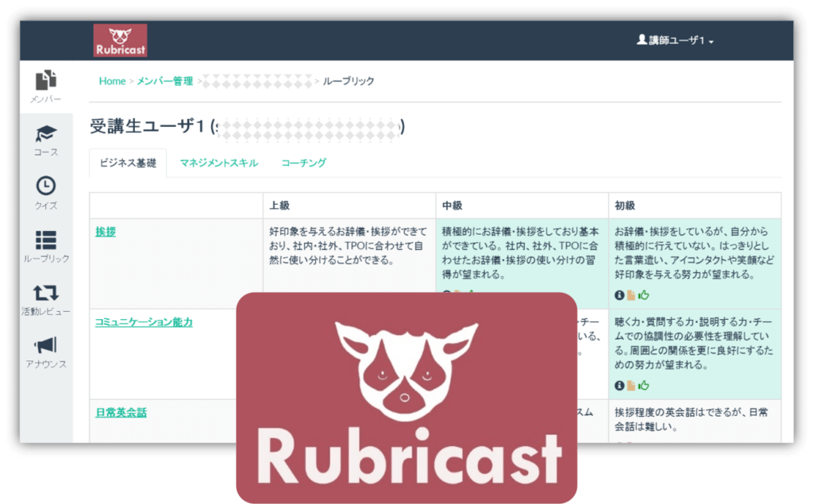Click the 中級 column header

522,206
